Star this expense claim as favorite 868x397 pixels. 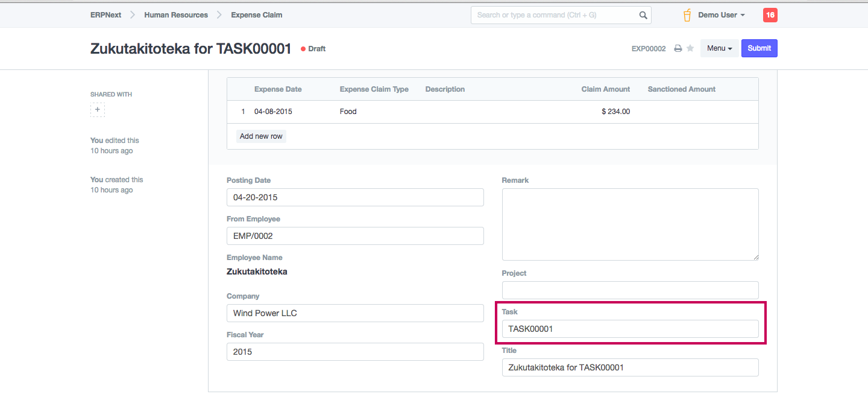690,48
